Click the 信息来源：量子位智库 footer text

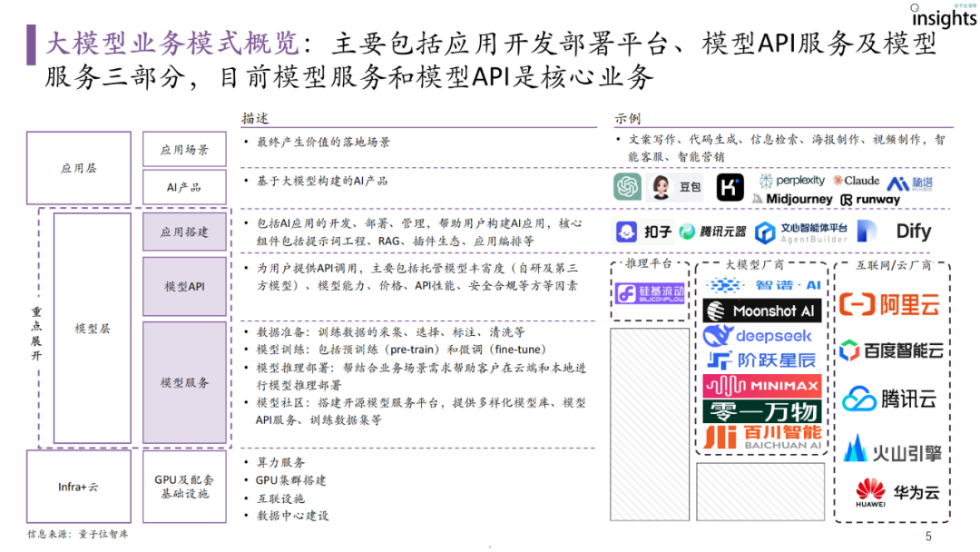coord(77,535)
